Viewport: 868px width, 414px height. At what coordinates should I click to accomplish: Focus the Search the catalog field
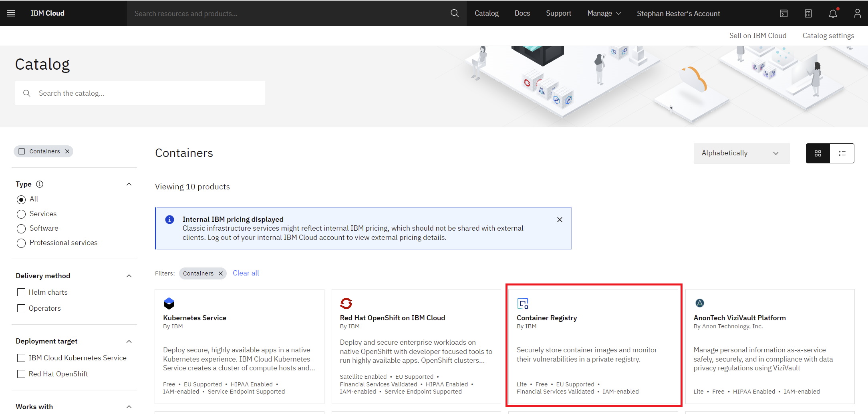click(x=140, y=93)
